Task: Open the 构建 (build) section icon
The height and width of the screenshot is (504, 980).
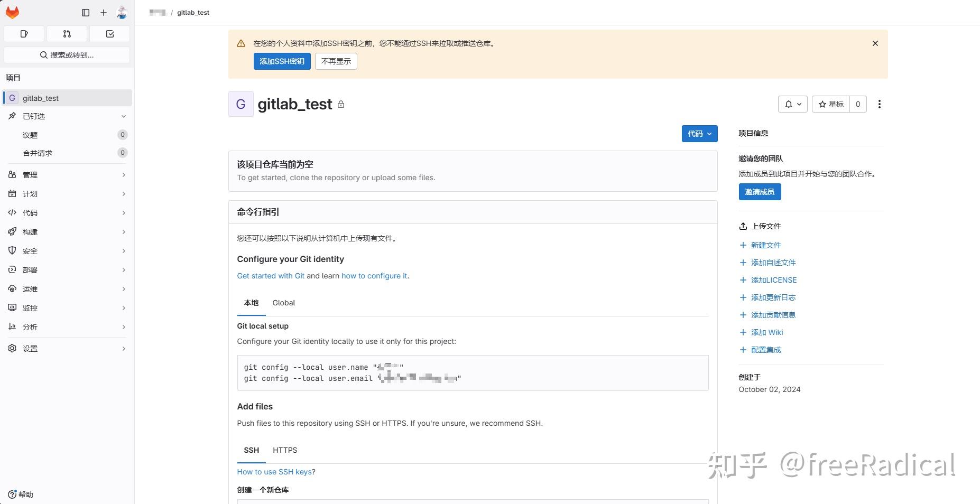Action: (12, 232)
